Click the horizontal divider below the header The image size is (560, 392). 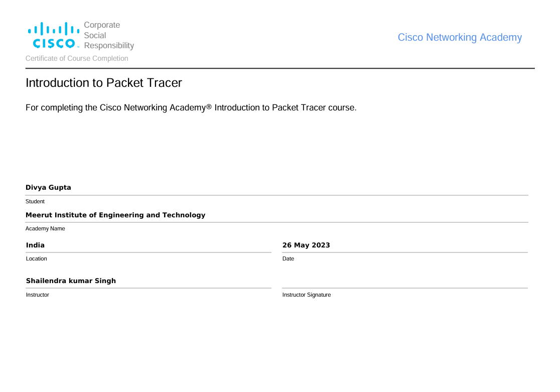tap(280, 68)
